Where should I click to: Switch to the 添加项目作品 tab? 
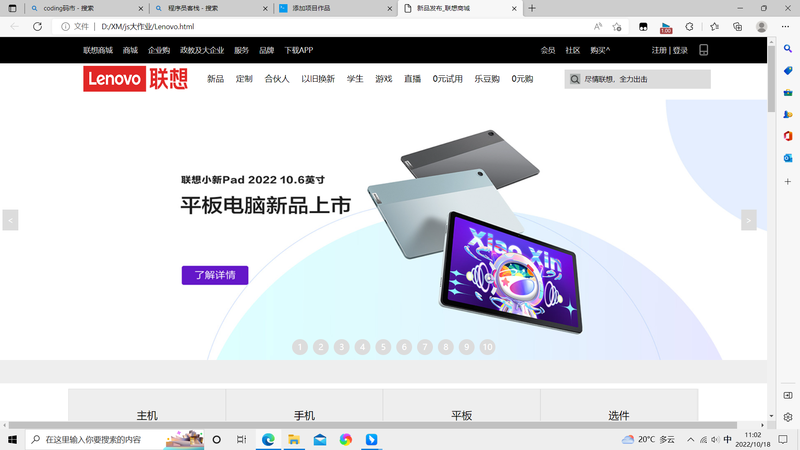tap(335, 8)
